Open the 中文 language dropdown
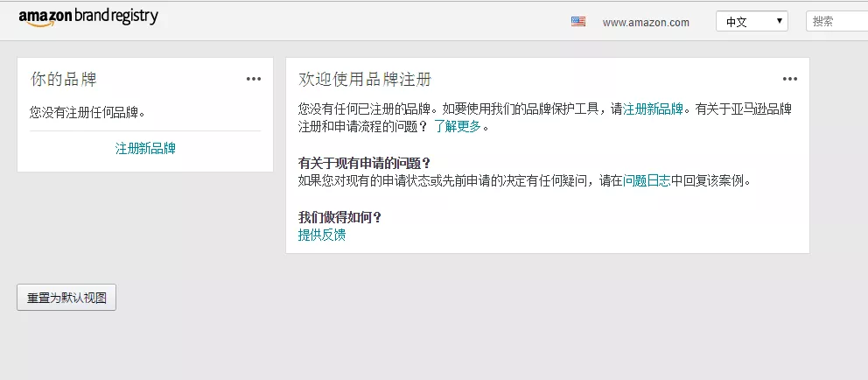Screen dimensions: 868x380 coord(752,22)
